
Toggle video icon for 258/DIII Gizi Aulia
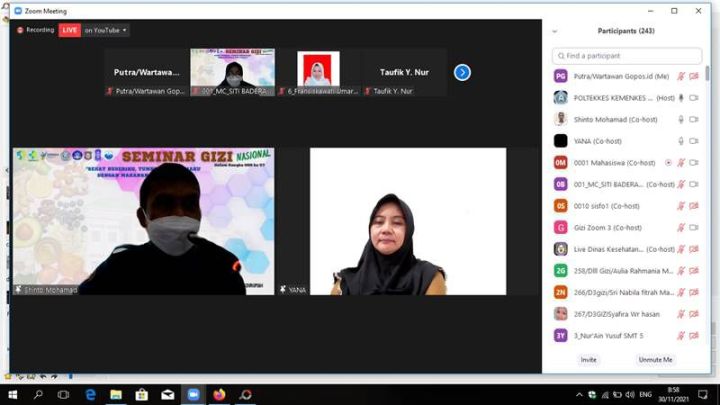(694, 270)
